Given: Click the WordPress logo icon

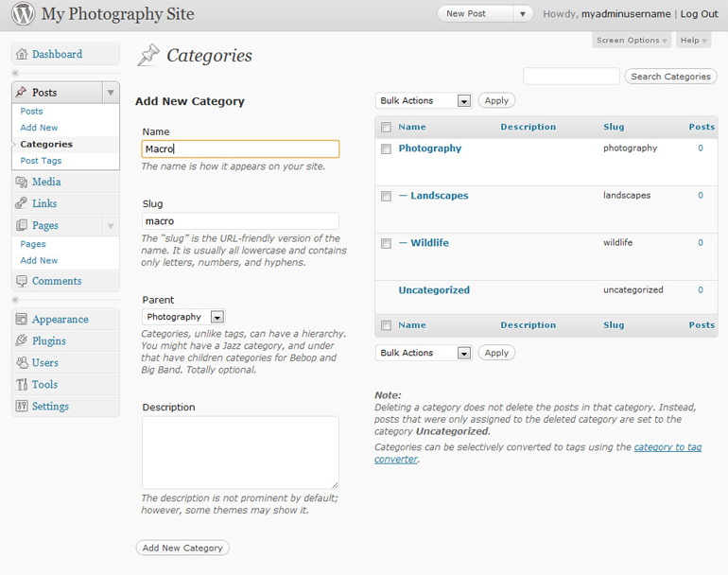Looking at the screenshot, I should pyautogui.click(x=24, y=14).
